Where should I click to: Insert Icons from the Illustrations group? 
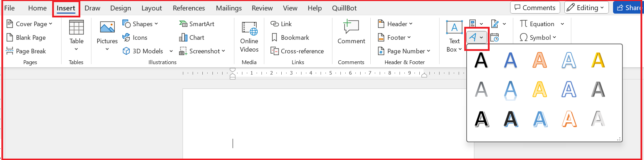(x=135, y=37)
